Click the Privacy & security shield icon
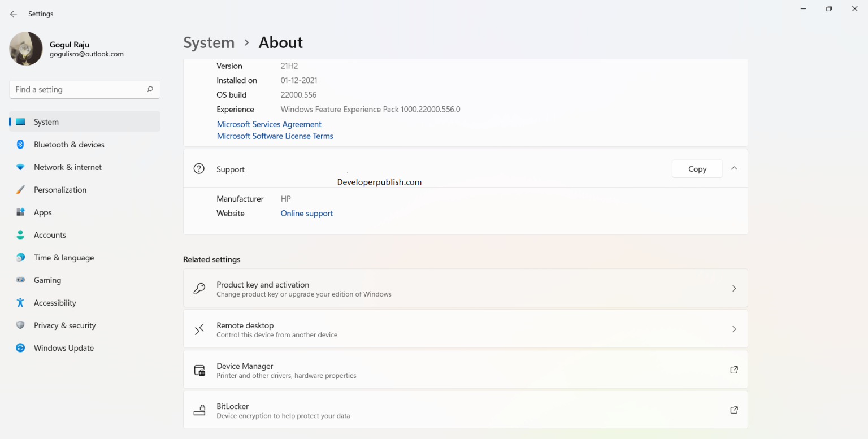This screenshot has width=868, height=439. point(20,325)
